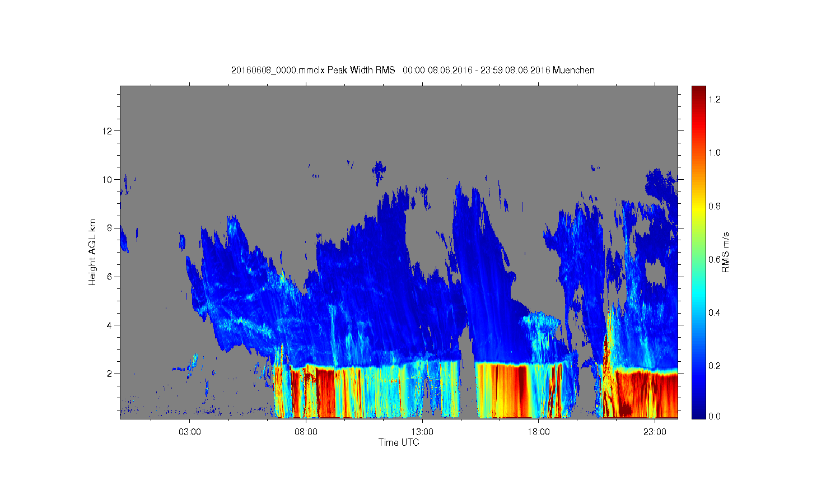Click the colorbar value 1.0
The height and width of the screenshot is (504, 840).
pyautogui.click(x=714, y=152)
